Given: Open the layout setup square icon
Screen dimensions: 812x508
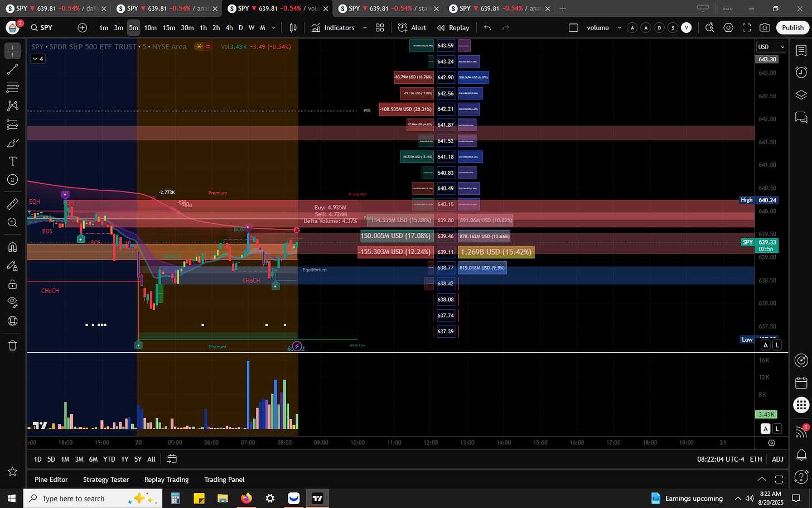Looking at the screenshot, I should click(573, 27).
